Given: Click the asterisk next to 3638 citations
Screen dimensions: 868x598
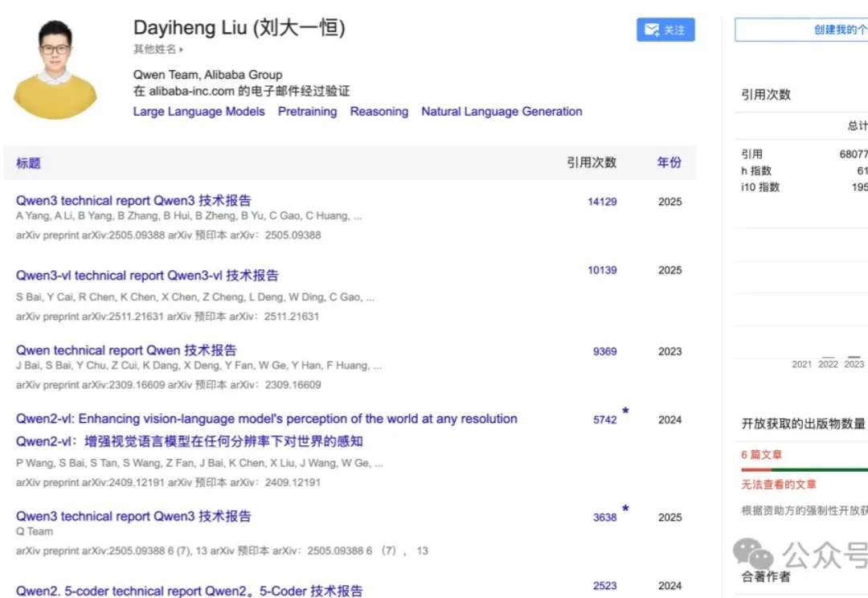Looking at the screenshot, I should pos(625,508).
